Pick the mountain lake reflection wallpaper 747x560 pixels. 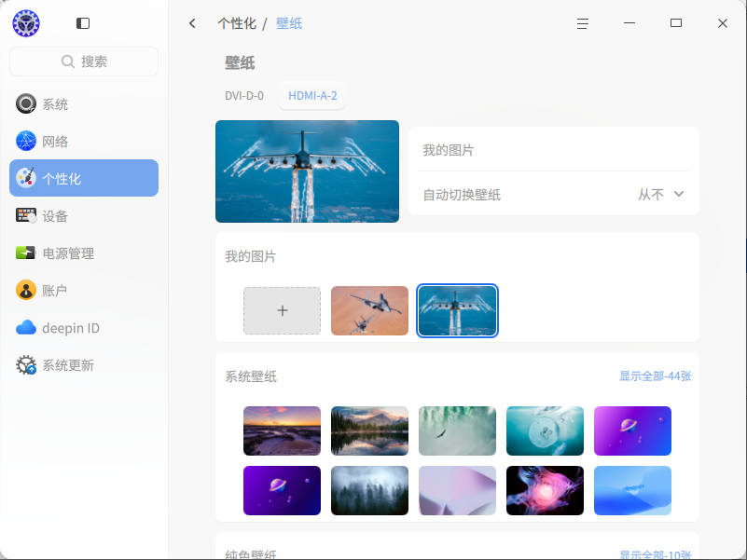point(369,431)
